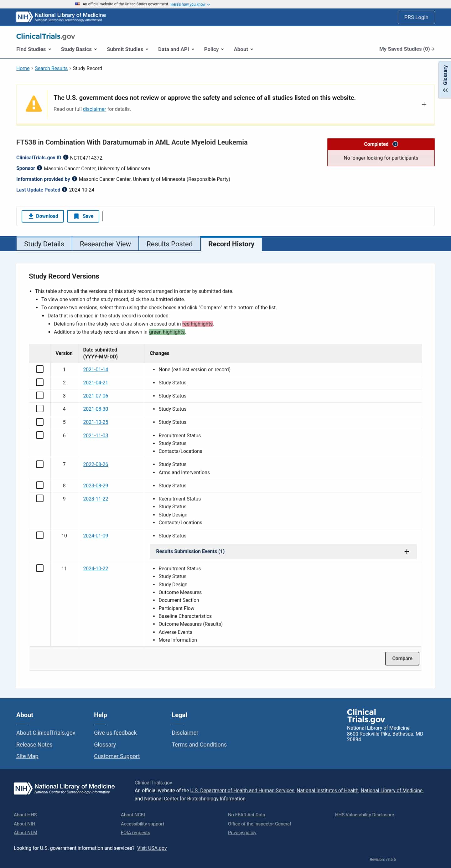
Task: Switch to the Researcher View tab
Action: coord(105,244)
